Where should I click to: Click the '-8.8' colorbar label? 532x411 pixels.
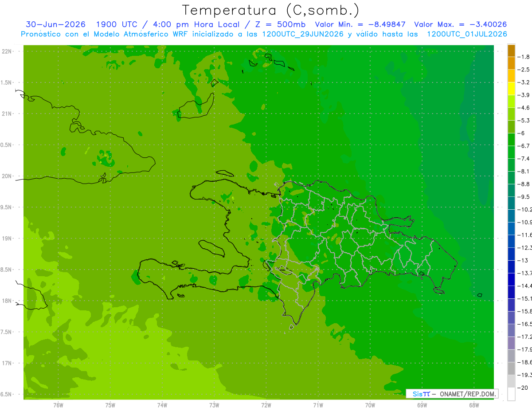pyautogui.click(x=524, y=184)
